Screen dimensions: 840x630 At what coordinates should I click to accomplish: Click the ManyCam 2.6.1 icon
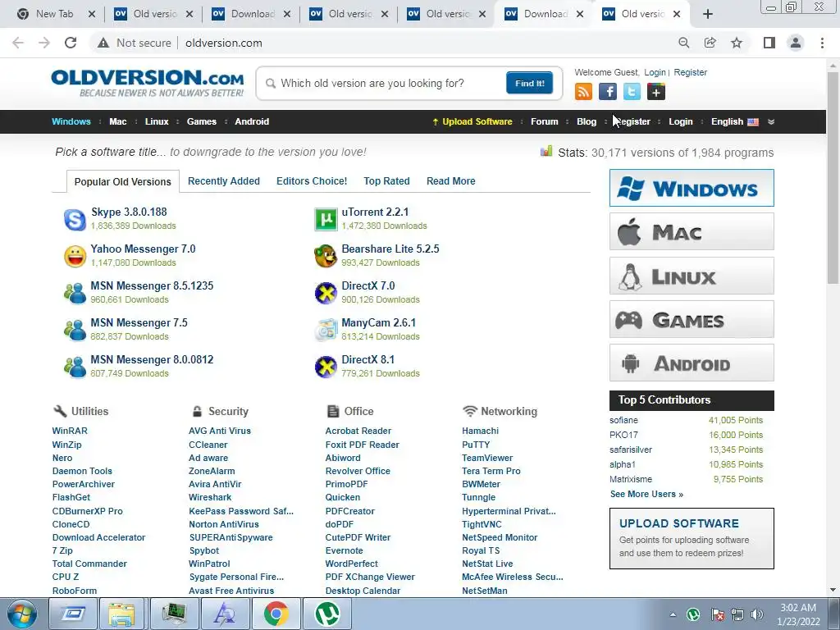click(326, 330)
